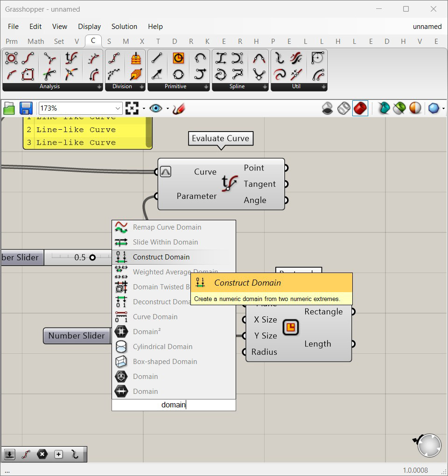Select the Contour icon in Division panel
This screenshot has height=476, width=448.
point(136,58)
